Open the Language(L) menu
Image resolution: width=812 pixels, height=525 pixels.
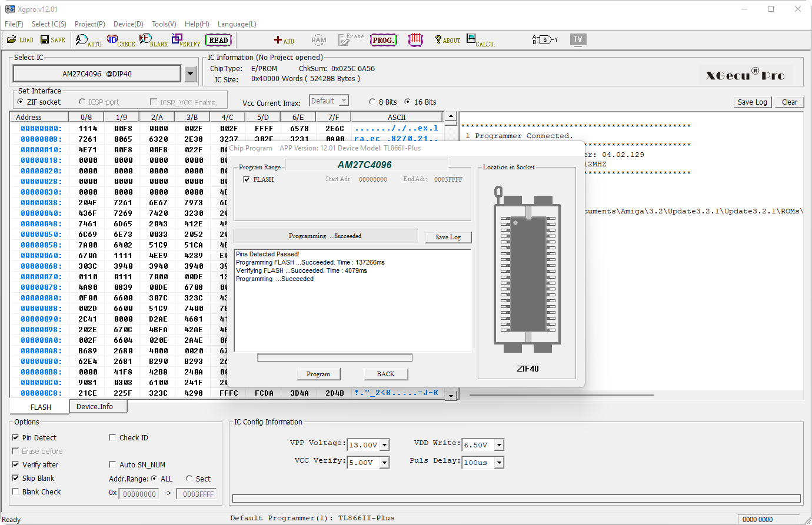(237, 24)
